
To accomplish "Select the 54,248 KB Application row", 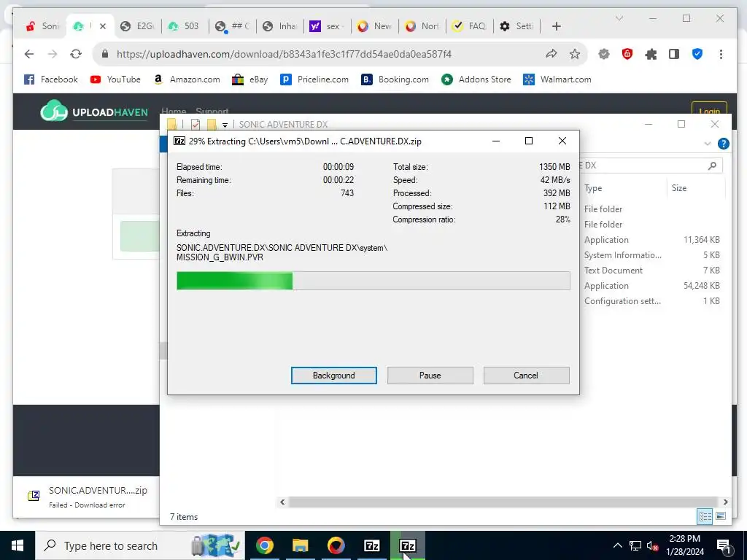I will click(x=651, y=286).
